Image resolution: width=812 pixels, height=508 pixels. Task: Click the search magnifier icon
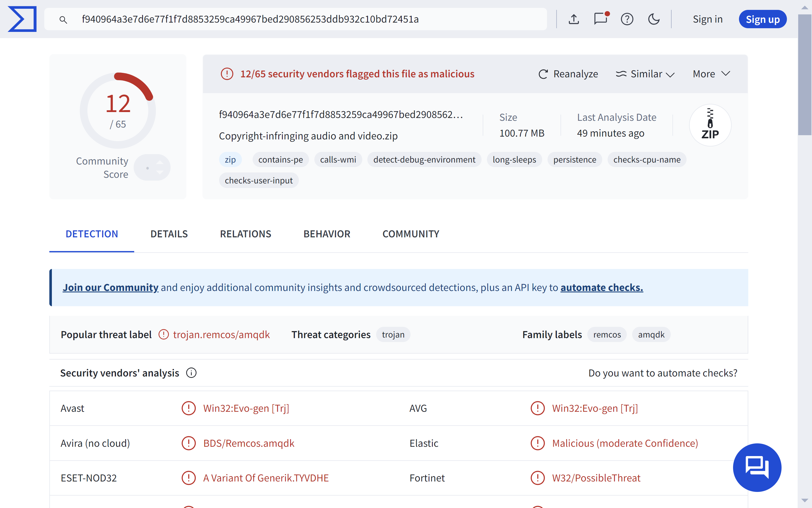(63, 20)
